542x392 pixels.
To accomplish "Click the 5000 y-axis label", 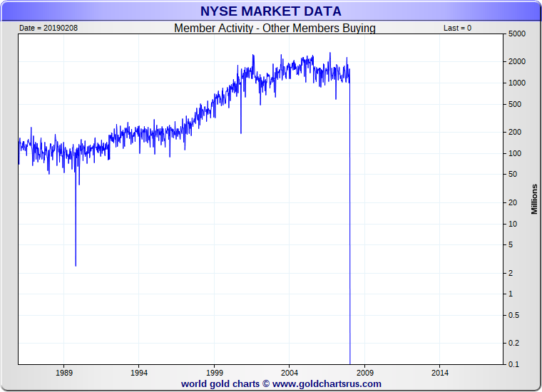I will [x=517, y=33].
